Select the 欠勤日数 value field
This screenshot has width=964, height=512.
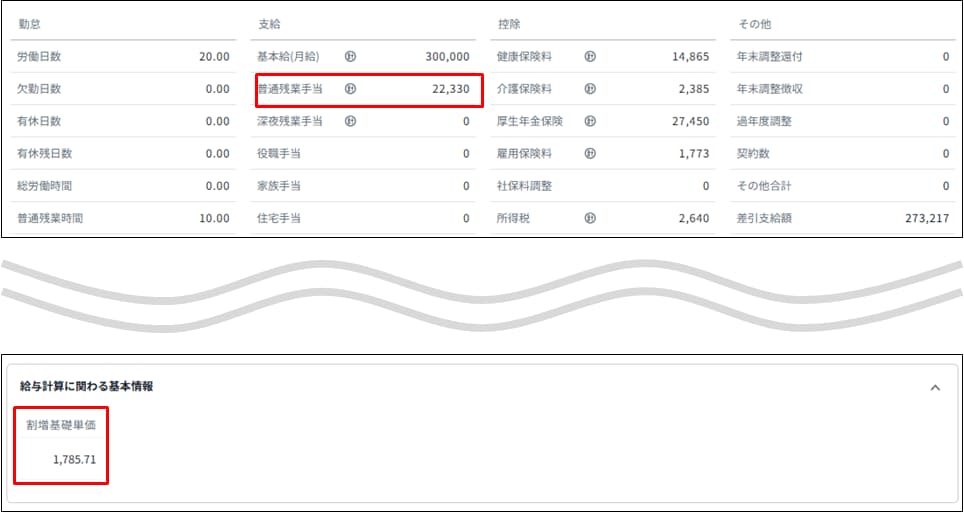tap(217, 89)
